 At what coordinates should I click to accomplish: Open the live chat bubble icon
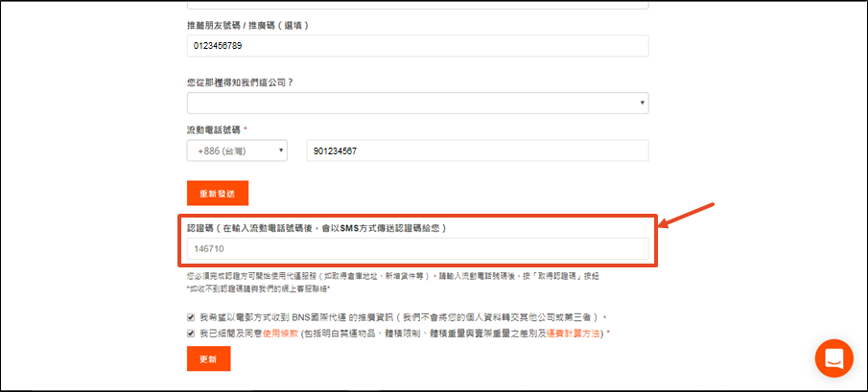point(833,358)
